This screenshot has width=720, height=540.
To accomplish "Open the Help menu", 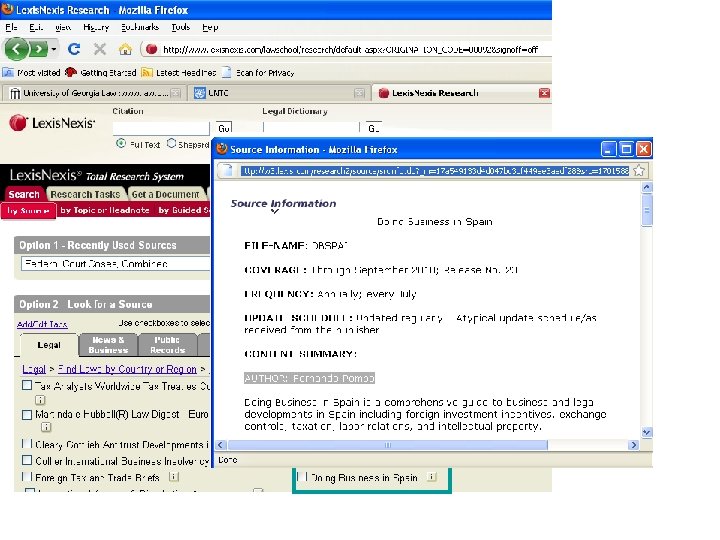I will pyautogui.click(x=210, y=27).
